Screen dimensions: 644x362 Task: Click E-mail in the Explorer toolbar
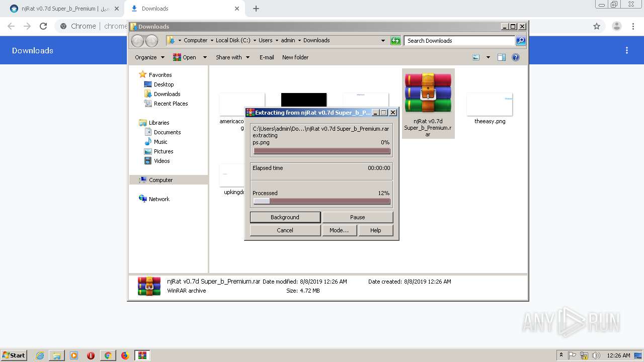(x=267, y=57)
